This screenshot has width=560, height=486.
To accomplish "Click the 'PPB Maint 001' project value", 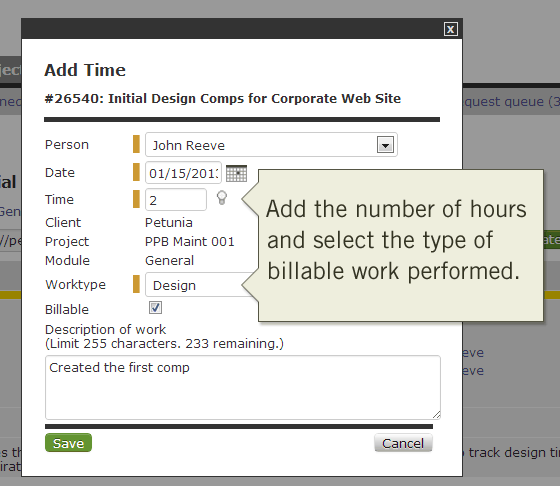I will pyautogui.click(x=190, y=242).
